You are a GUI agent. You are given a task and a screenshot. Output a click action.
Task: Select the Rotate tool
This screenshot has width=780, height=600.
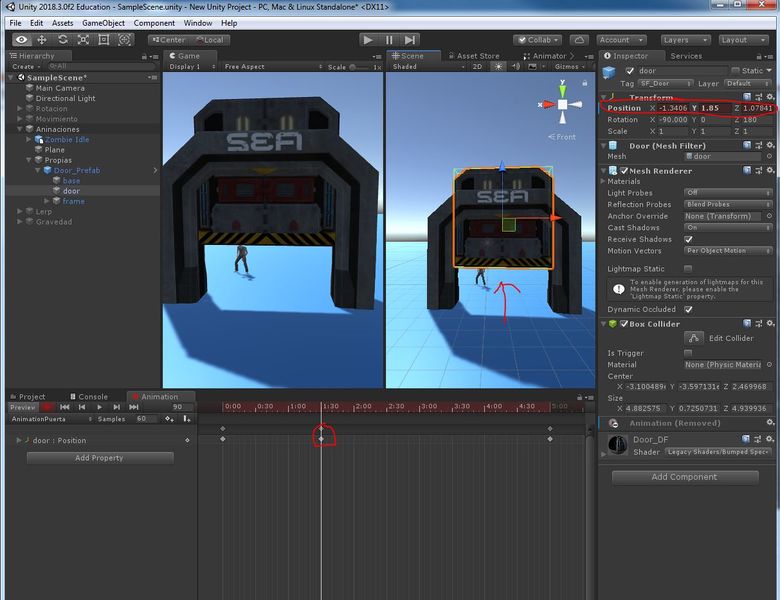(63, 40)
